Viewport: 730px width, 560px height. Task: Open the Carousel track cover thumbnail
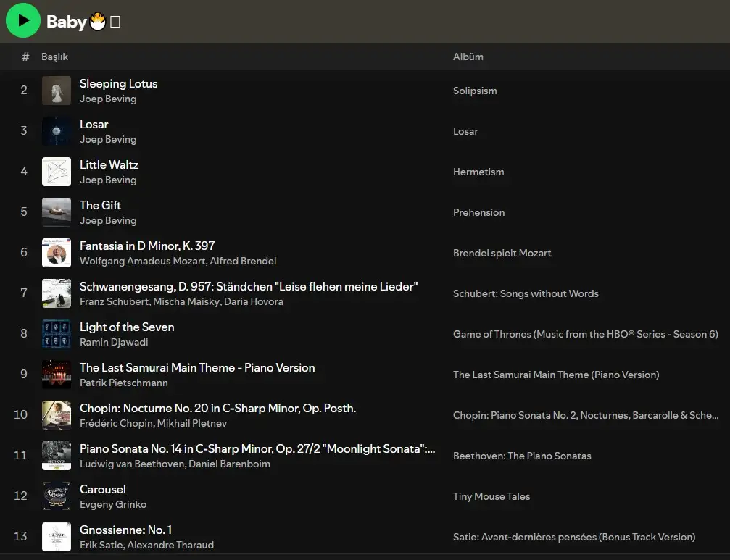pyautogui.click(x=57, y=496)
